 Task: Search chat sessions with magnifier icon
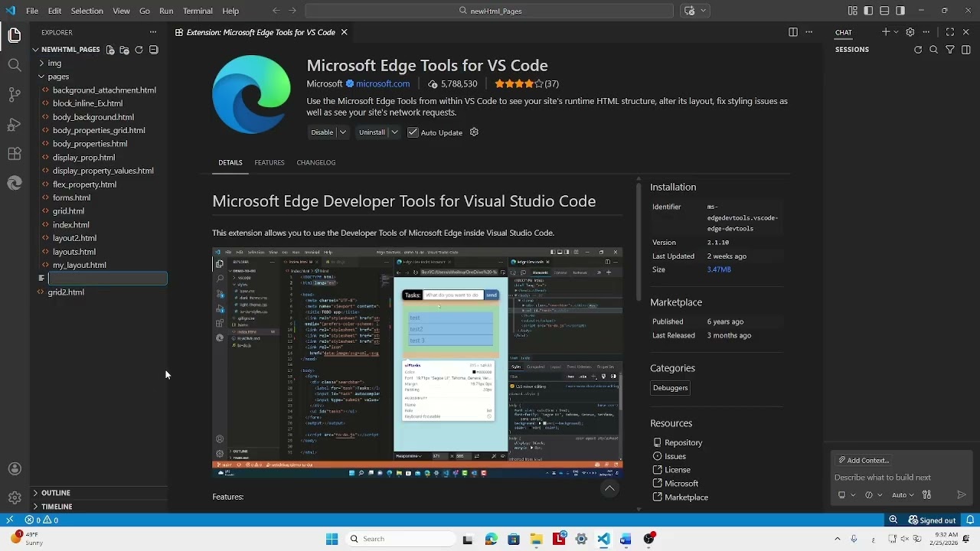point(933,50)
